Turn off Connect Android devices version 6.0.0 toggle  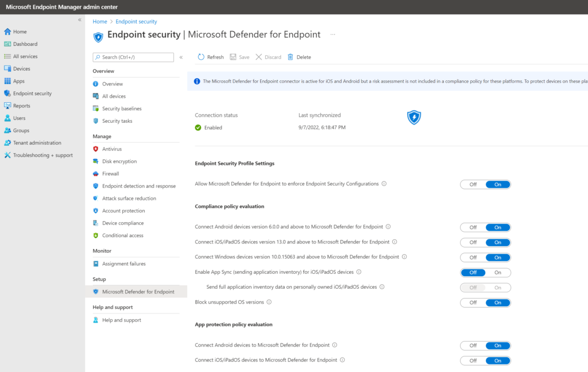(473, 228)
